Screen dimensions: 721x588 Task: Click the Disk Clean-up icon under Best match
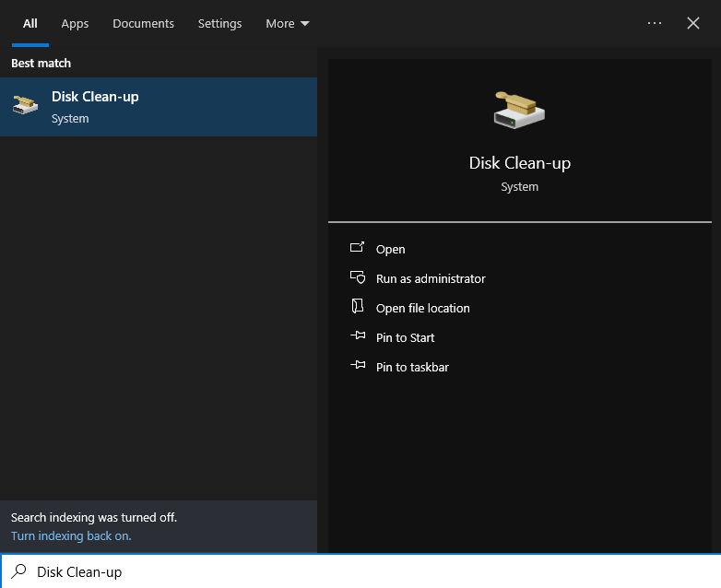26,106
